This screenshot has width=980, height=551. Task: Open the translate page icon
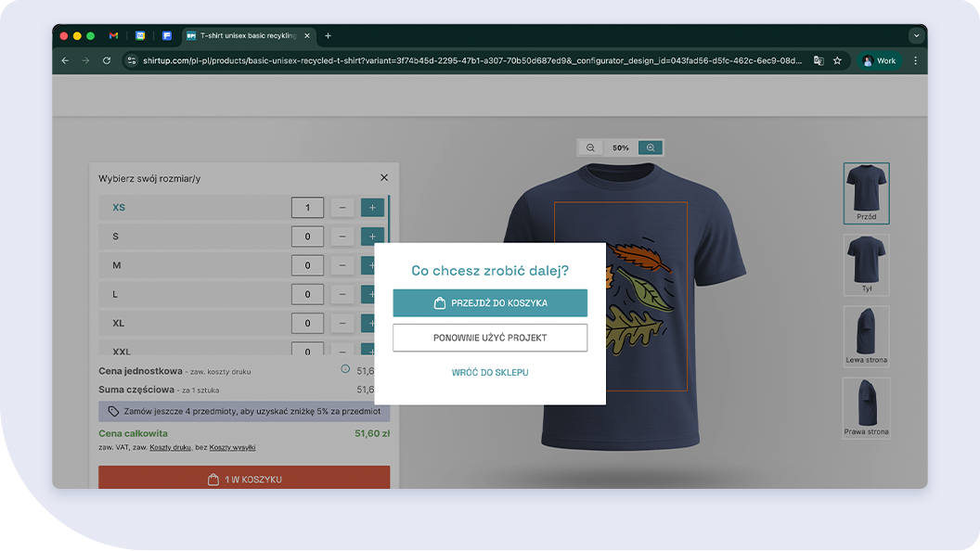tap(819, 60)
